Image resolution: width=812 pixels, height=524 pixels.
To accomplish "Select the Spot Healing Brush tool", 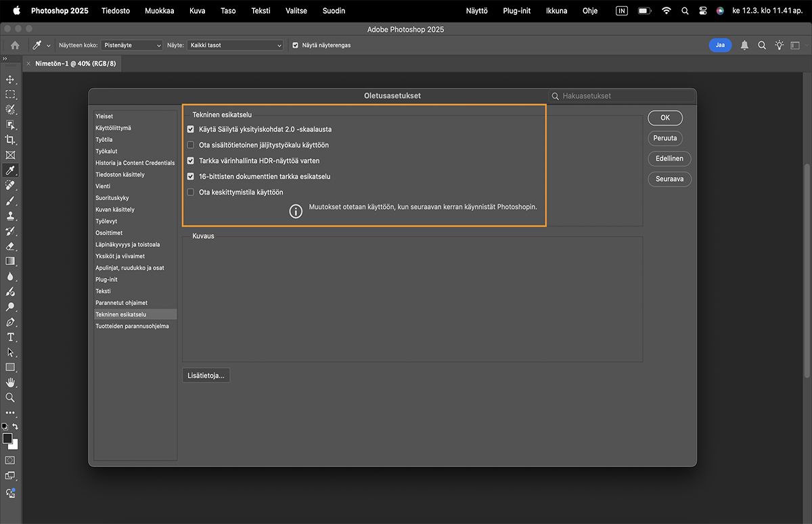I will pyautogui.click(x=10, y=185).
